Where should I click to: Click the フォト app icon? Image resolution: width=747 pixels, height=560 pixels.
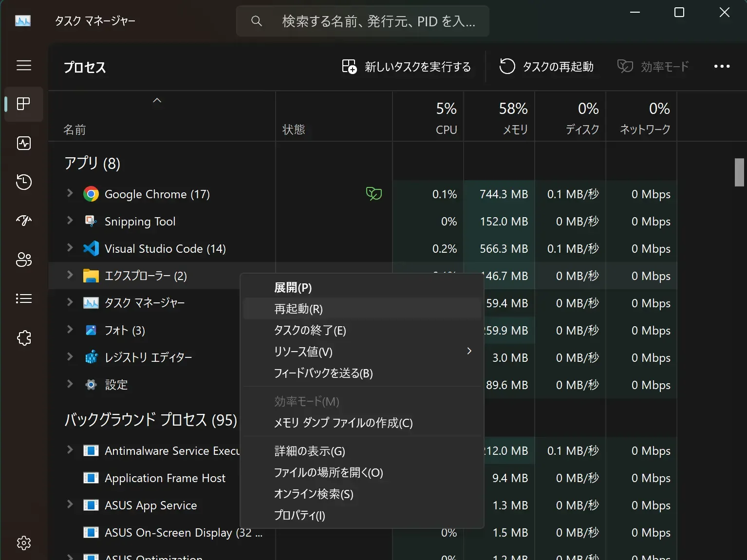click(x=91, y=330)
